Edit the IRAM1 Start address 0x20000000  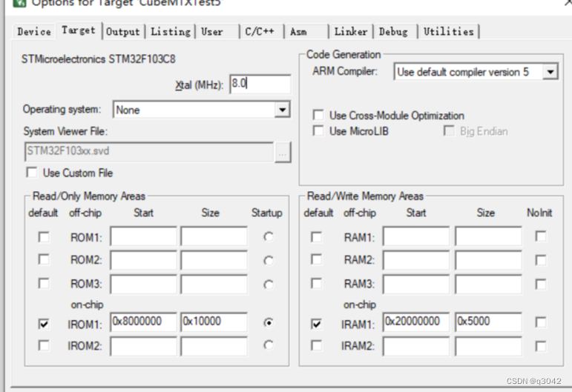coord(416,322)
